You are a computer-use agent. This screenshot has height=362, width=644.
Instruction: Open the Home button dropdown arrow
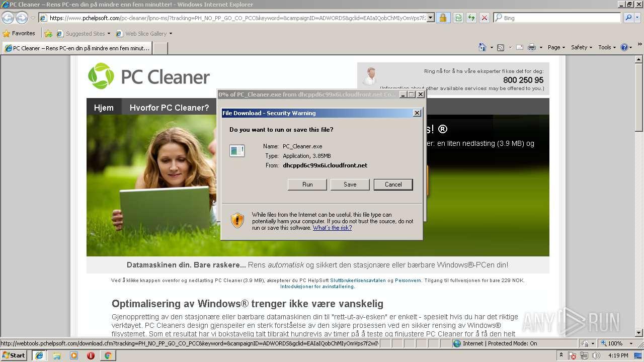(492, 47)
